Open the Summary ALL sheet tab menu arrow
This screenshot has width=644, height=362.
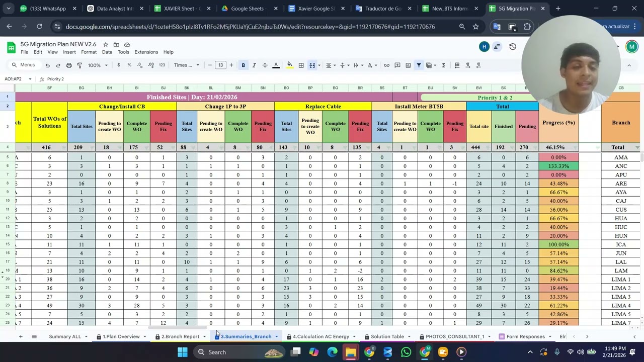(x=86, y=337)
